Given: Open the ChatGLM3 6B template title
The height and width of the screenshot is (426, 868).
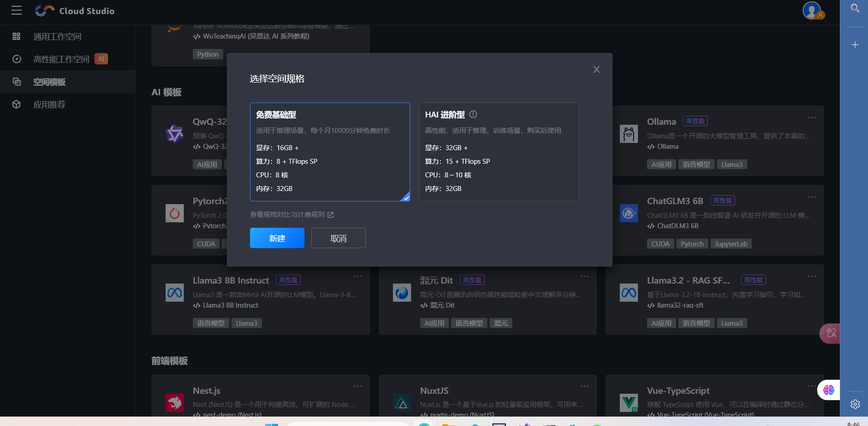Looking at the screenshot, I should (675, 201).
